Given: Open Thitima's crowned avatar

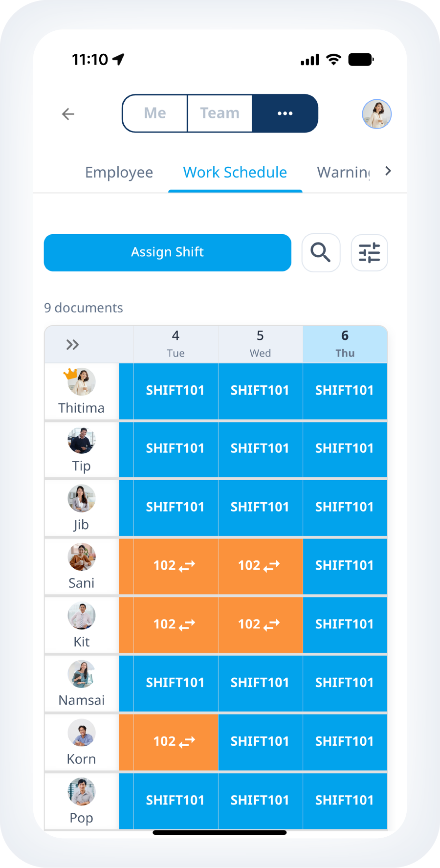Looking at the screenshot, I should [x=81, y=382].
